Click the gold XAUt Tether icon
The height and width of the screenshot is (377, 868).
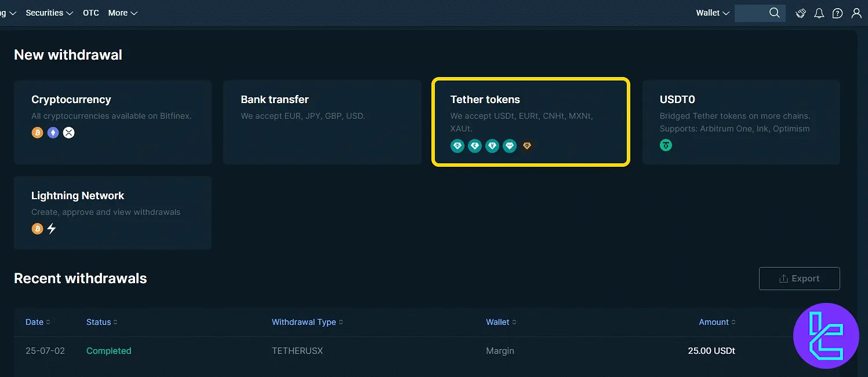click(526, 146)
